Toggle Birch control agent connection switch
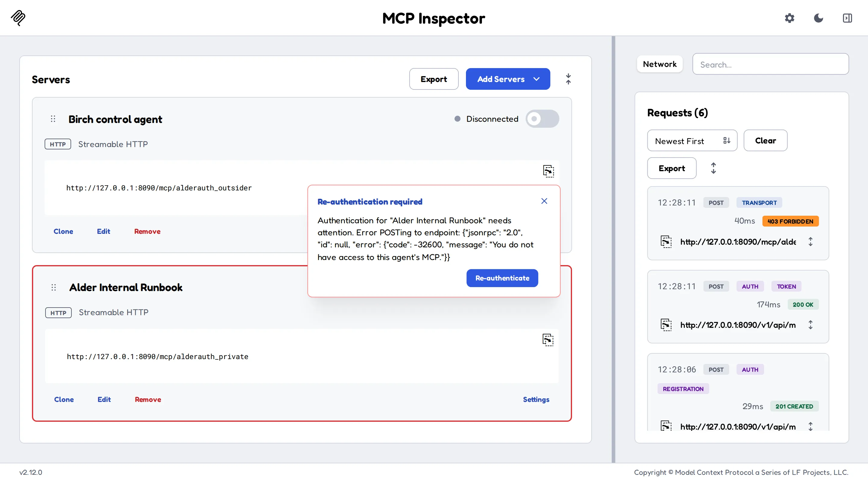This screenshot has width=868, height=482. click(542, 119)
